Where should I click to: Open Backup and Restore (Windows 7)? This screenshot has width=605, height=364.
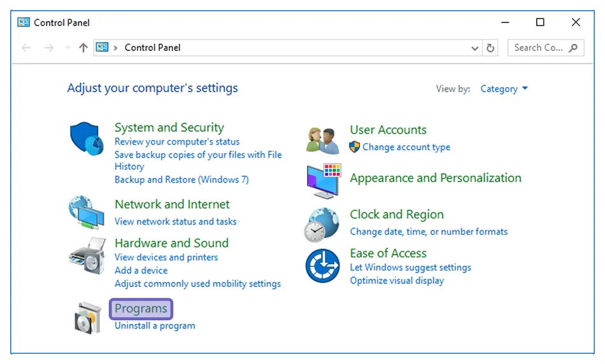click(x=181, y=179)
